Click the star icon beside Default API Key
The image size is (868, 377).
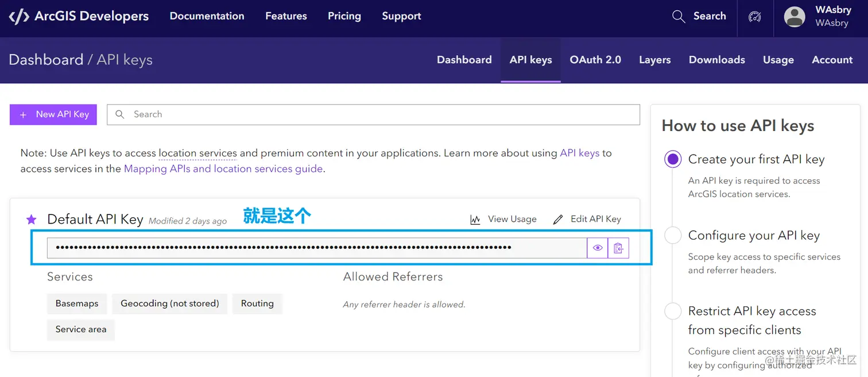tap(32, 219)
